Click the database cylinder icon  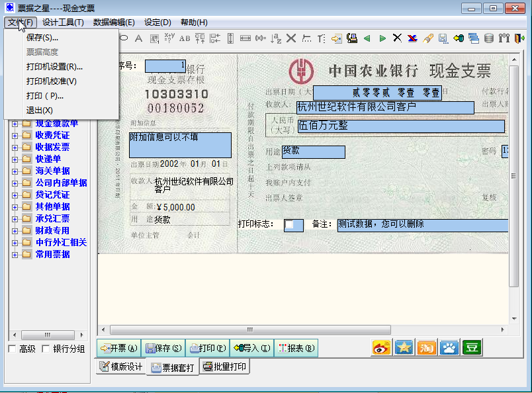pos(488,38)
